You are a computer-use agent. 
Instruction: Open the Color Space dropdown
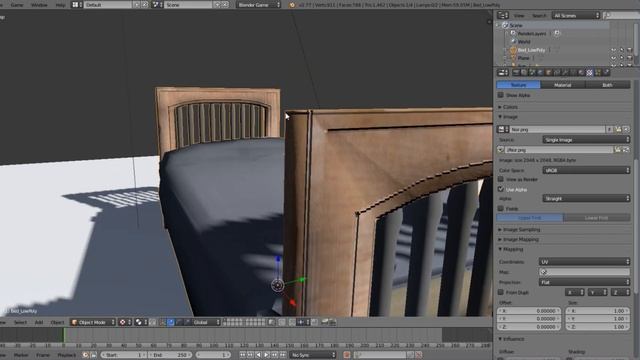586,170
